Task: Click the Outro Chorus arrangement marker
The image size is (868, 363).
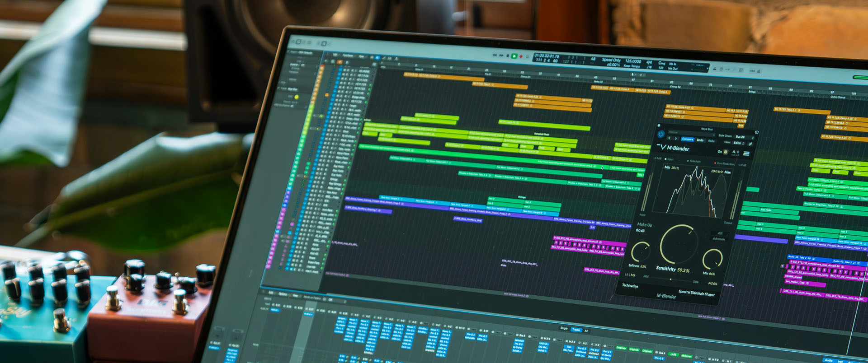Action: [x=838, y=97]
